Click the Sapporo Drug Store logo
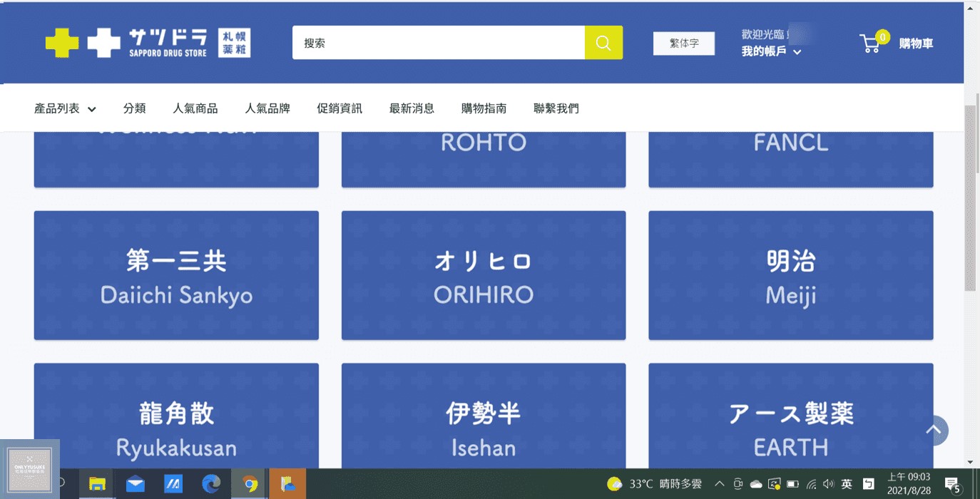This screenshot has height=499, width=980. click(x=148, y=43)
